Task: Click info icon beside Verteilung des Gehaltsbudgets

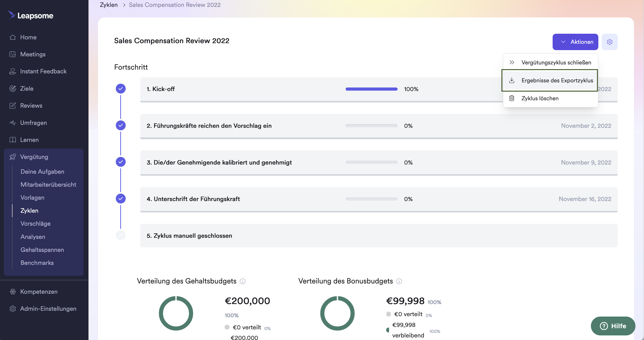Action: tap(242, 281)
